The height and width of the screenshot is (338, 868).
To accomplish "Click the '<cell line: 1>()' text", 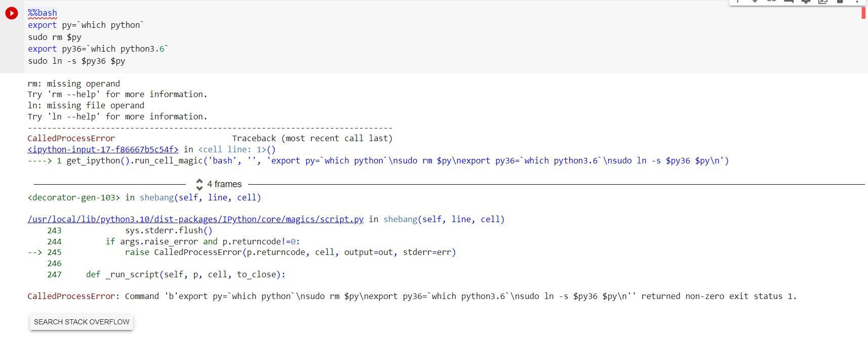I will pos(237,149).
